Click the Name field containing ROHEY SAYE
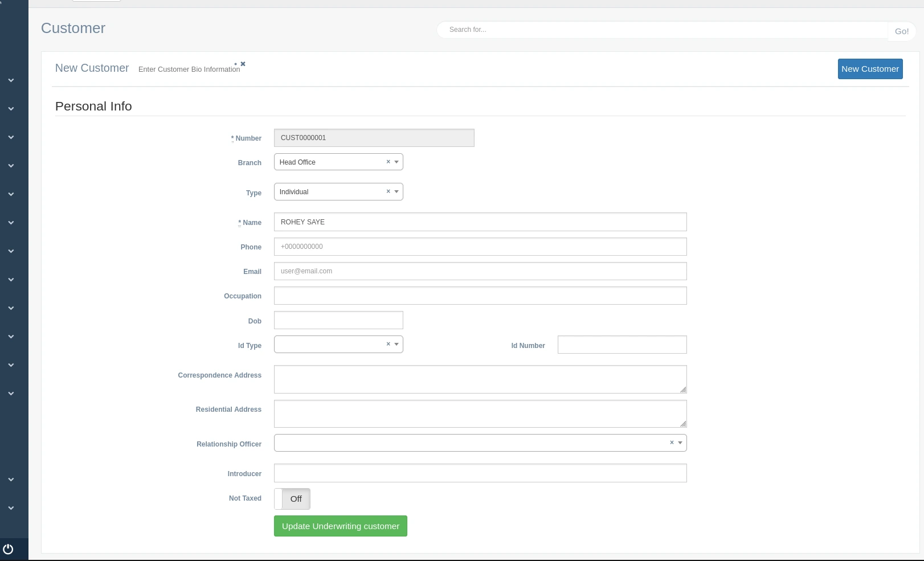The height and width of the screenshot is (561, 924). coord(480,222)
